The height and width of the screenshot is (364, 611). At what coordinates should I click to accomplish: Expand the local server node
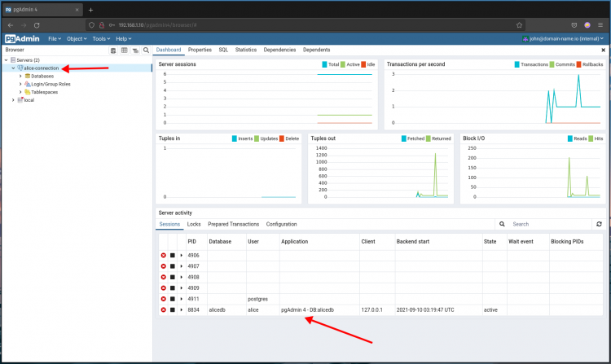point(13,100)
